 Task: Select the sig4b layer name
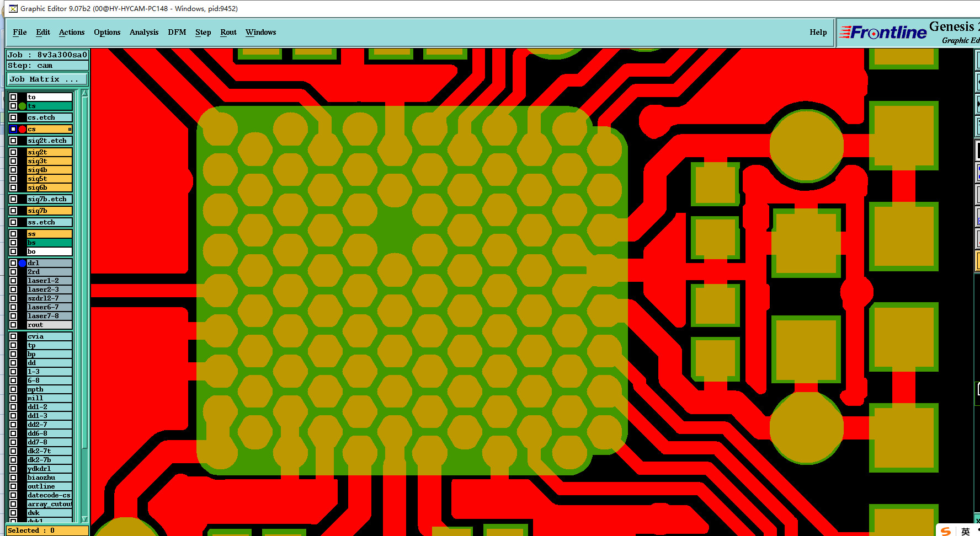50,170
